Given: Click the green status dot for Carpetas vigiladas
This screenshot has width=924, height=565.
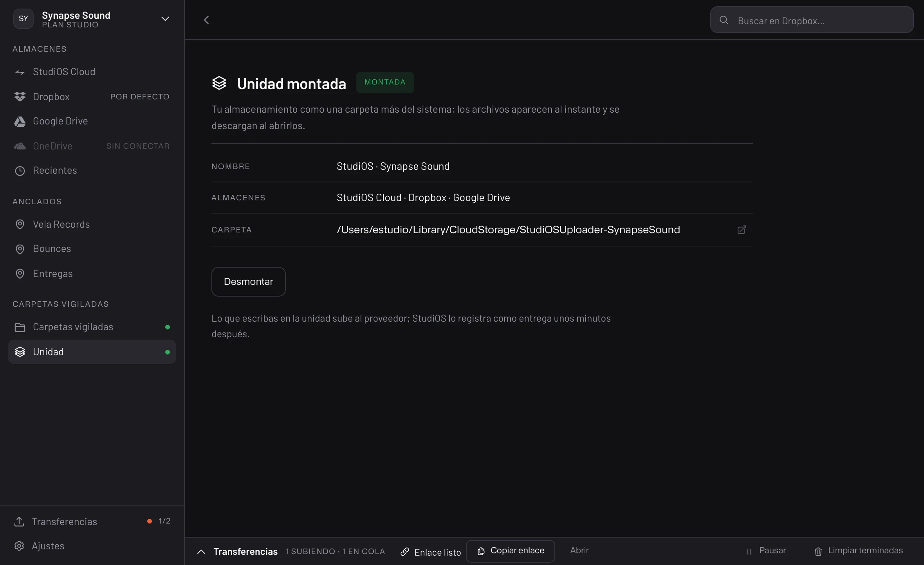Looking at the screenshot, I should 168,327.
